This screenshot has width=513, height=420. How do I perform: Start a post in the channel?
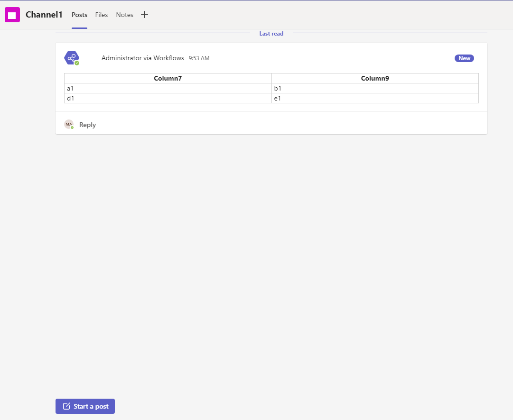(x=85, y=406)
